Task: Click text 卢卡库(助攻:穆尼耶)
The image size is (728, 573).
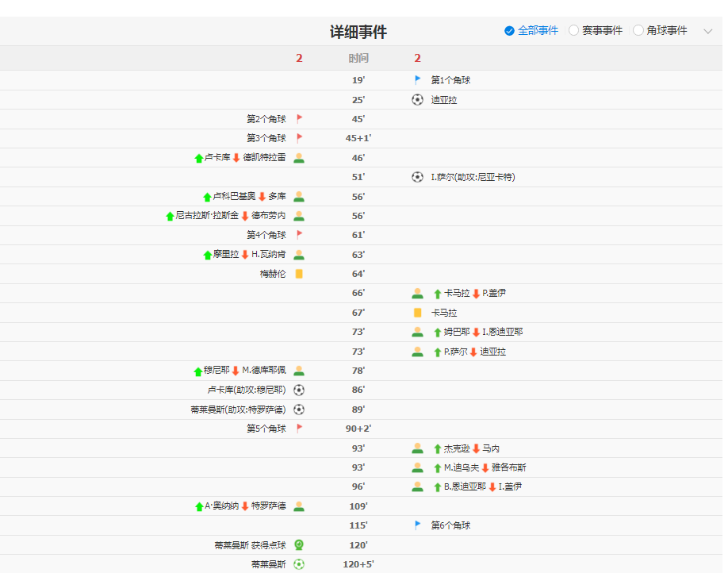Action: pyautogui.click(x=247, y=390)
